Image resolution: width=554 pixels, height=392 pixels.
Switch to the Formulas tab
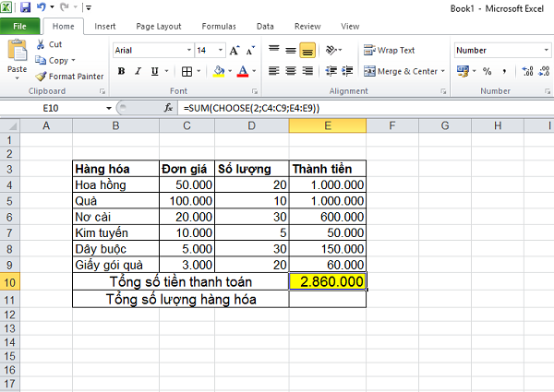[x=219, y=27]
